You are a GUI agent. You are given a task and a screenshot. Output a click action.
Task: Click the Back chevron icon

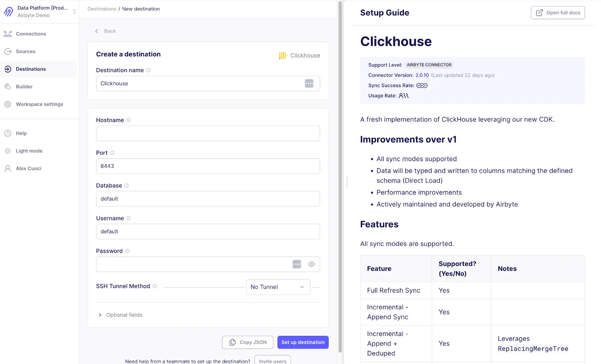(x=97, y=31)
